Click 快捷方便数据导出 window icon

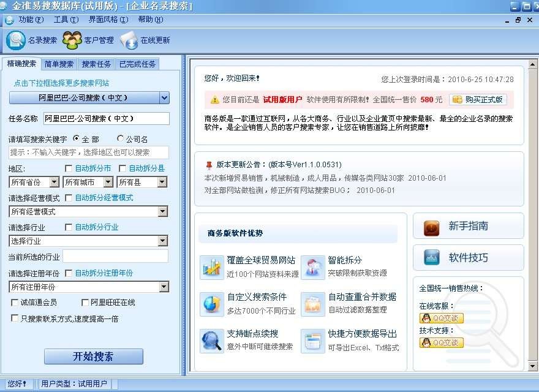(x=312, y=341)
